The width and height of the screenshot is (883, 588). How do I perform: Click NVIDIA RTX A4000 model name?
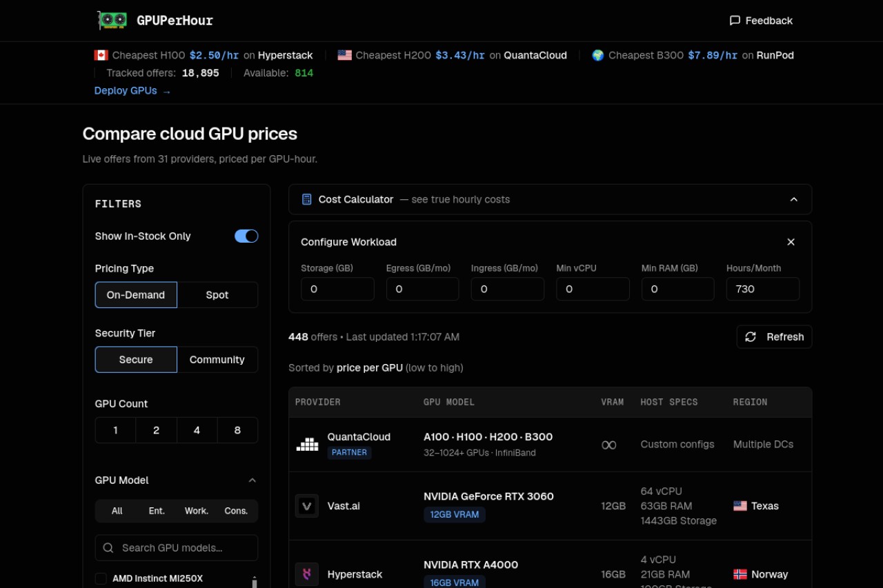[x=470, y=565]
